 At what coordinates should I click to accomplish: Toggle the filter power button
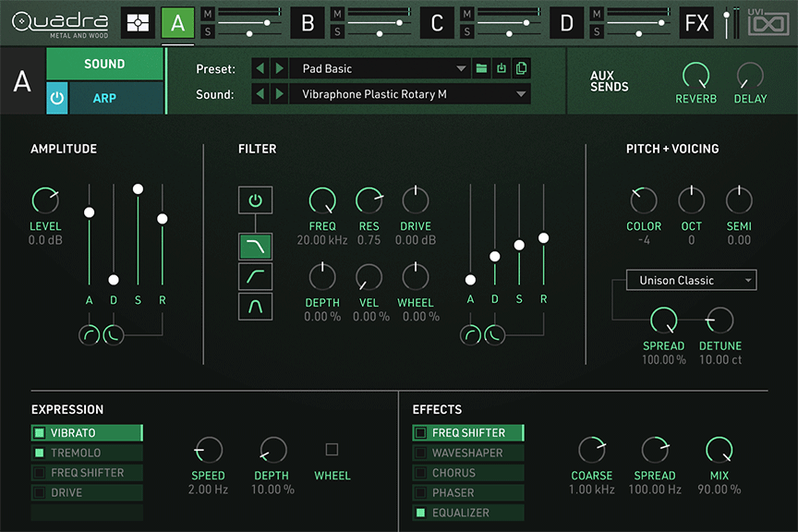tap(255, 199)
